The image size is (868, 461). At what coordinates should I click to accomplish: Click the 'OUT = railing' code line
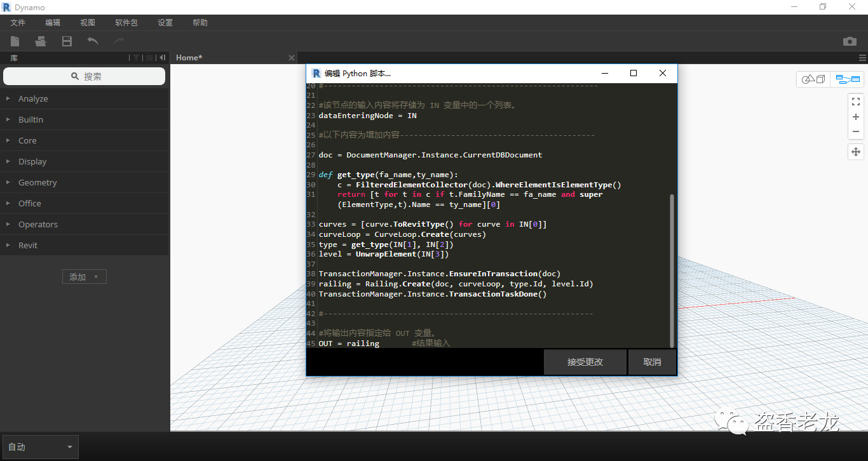[x=349, y=344]
